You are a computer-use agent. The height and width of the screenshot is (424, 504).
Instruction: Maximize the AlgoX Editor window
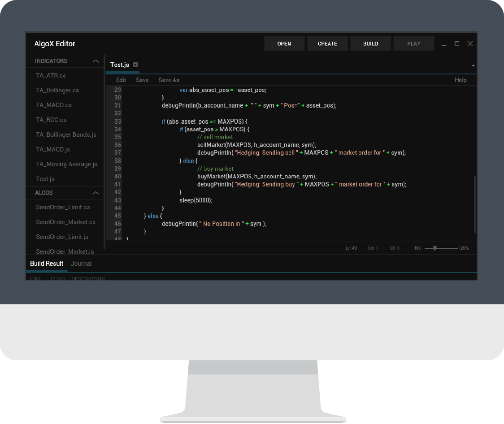tap(457, 43)
